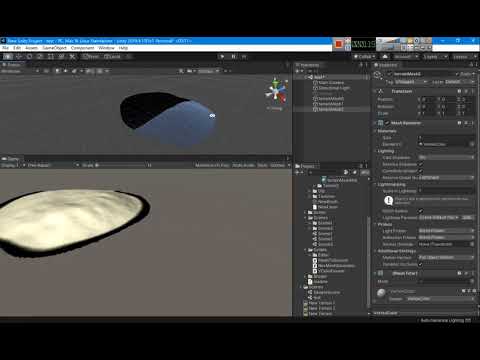Toggle the Receive Shadows checkbox
The image size is (480, 360).
(421, 164)
